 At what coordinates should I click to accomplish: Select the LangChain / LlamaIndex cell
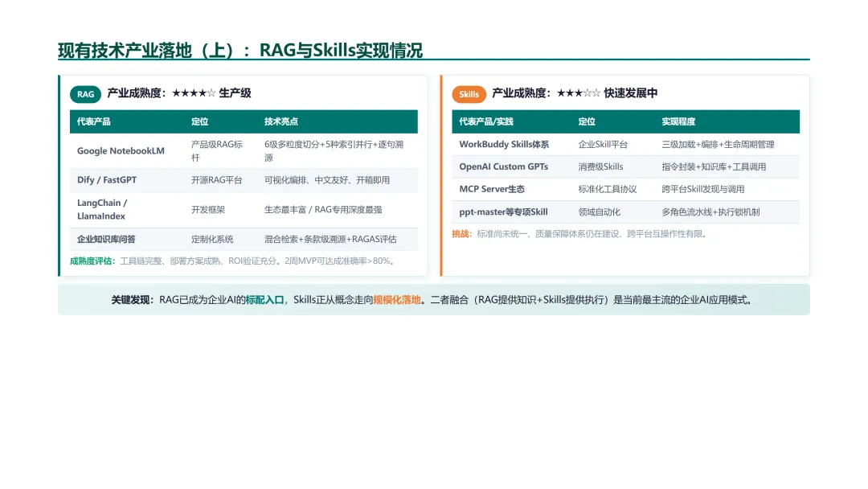coord(102,209)
